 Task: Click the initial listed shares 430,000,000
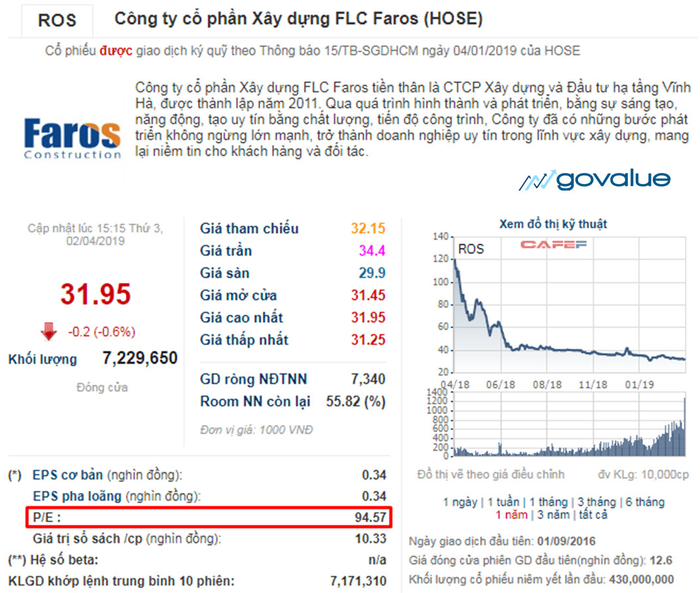click(x=642, y=580)
